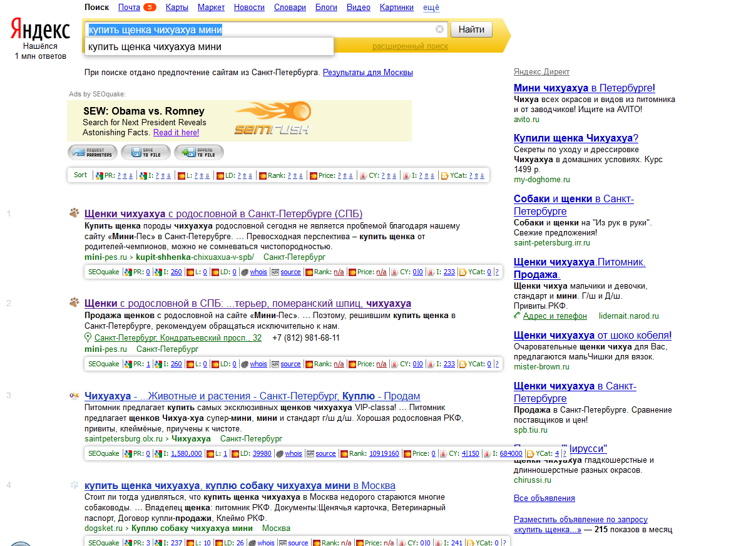The width and height of the screenshot is (756, 546).
Task: Click the 'Куплю собаку чихуахуа мини' breadcrumb of dogsket.ru
Action: click(192, 528)
